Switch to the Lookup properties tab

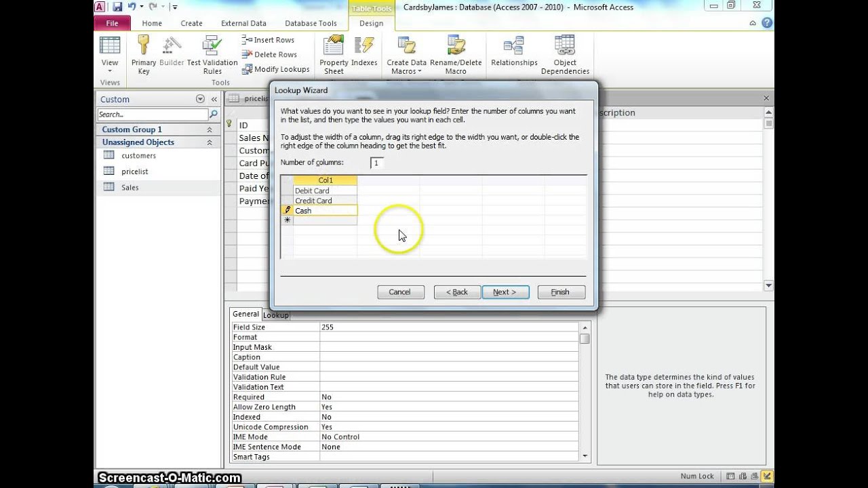[275, 315]
